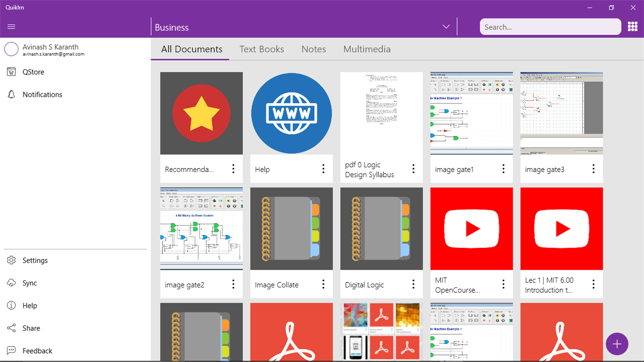The image size is (644, 362).
Task: Open three-dot menu for image gate3
Action: click(x=593, y=168)
